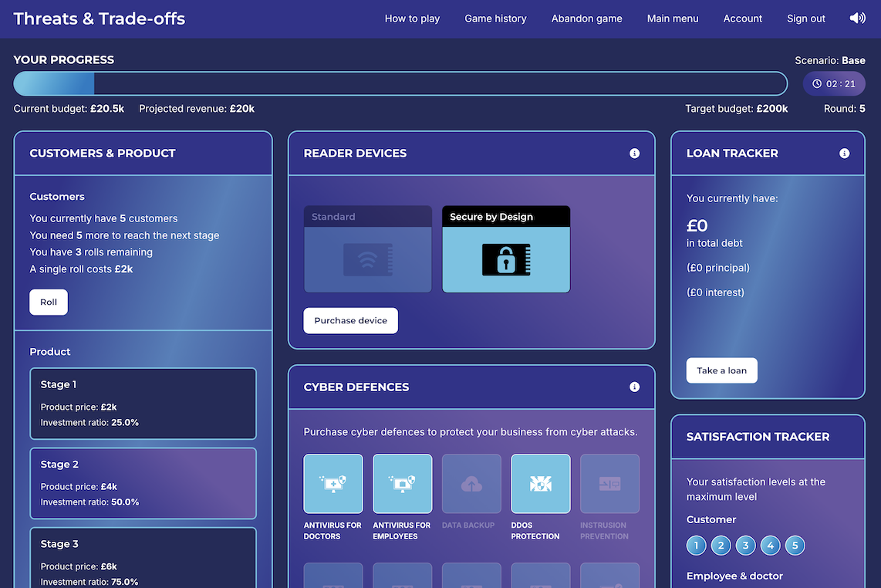Toggle the DDoS Protection defence
The image size is (881, 588).
tap(540, 484)
